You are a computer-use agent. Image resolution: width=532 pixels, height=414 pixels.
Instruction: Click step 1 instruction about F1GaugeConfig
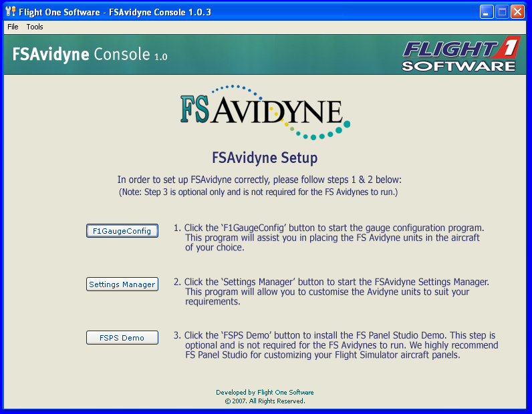[329, 237]
